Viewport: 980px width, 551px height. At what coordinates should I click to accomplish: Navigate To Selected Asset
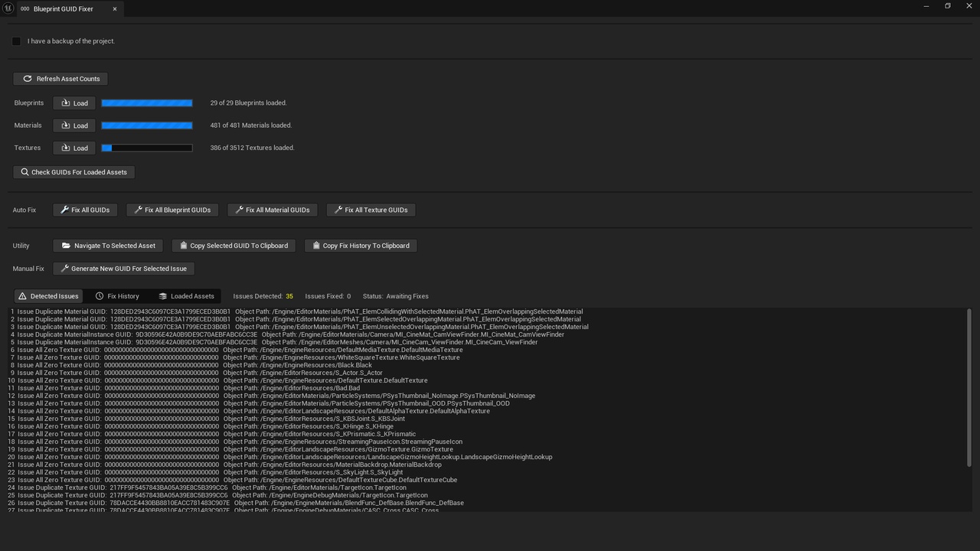click(x=108, y=246)
